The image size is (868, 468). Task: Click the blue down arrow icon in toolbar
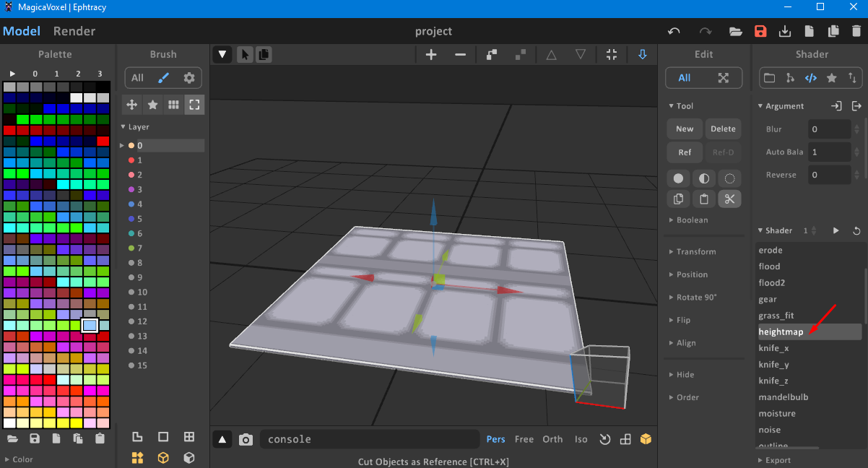point(643,54)
